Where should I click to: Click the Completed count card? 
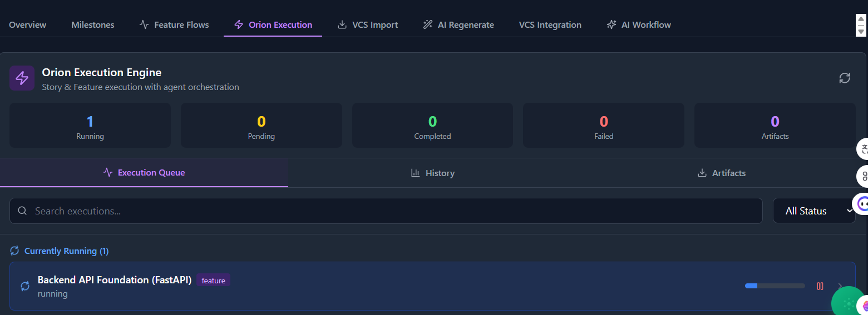coord(432,126)
